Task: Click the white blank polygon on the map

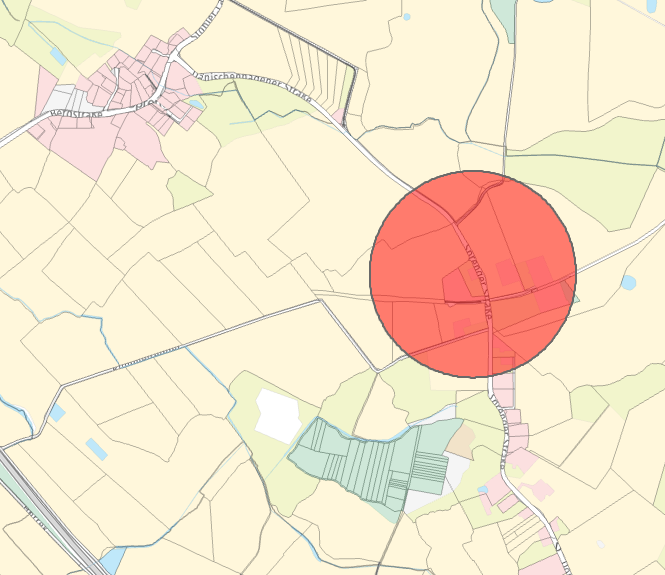Action: pyautogui.click(x=279, y=416)
